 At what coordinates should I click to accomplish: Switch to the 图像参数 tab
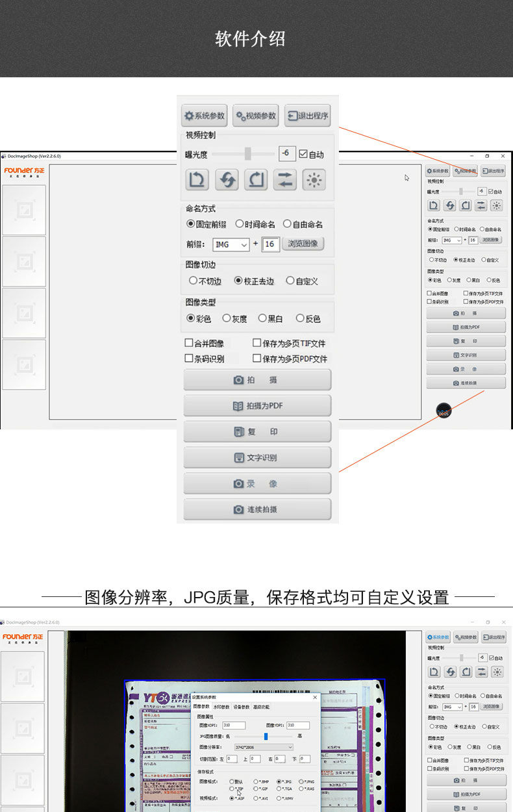(x=201, y=707)
